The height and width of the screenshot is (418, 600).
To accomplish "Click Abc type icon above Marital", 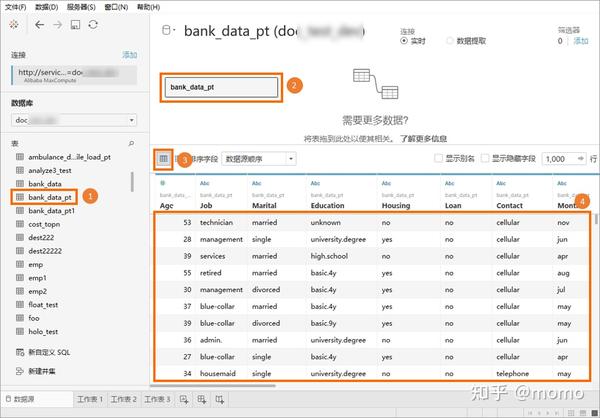I will (257, 183).
